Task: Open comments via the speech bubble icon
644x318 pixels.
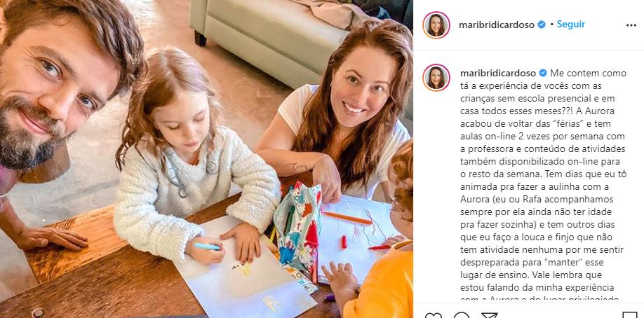Action: coord(461,315)
